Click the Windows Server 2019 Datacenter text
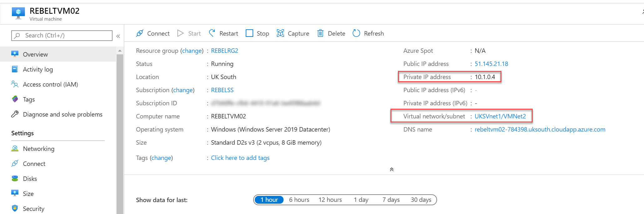The width and height of the screenshot is (644, 214). 270,129
